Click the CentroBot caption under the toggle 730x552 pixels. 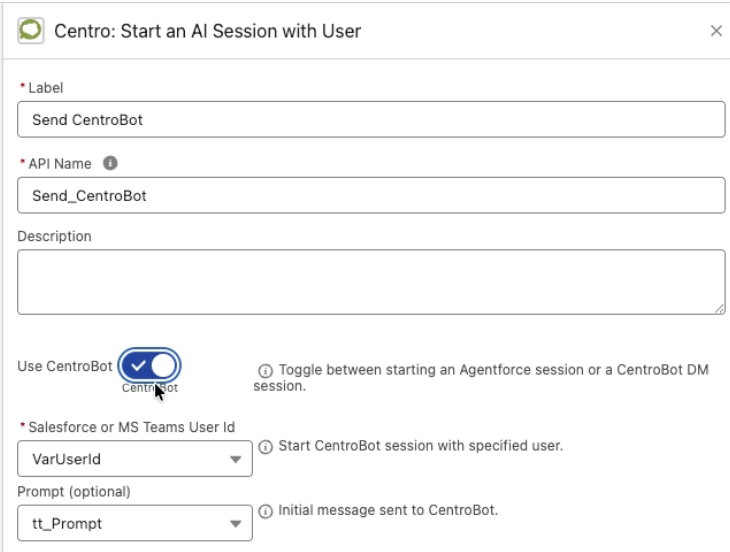coord(150,388)
